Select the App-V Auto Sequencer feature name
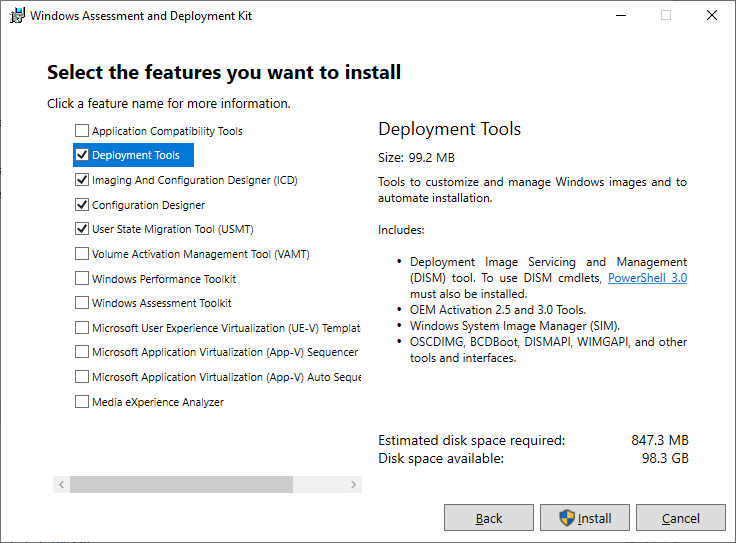Viewport: 736px width, 543px height. point(227,377)
